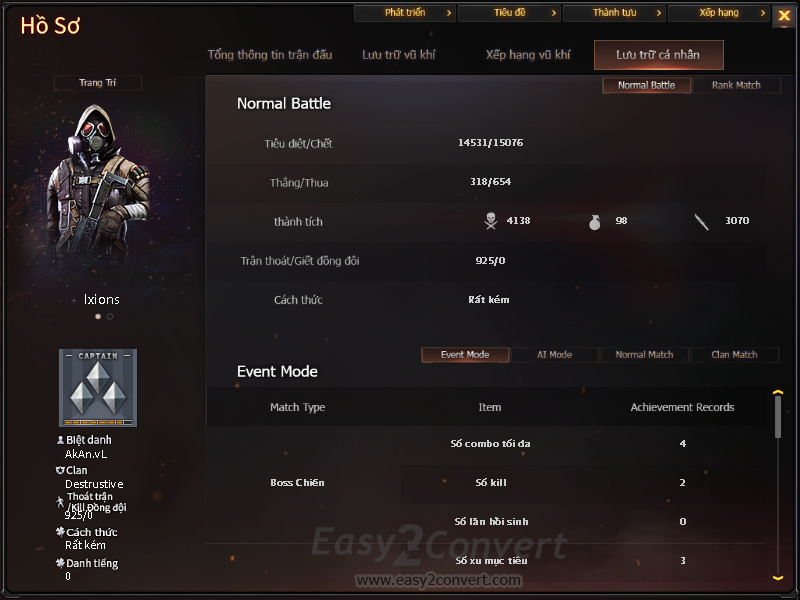The height and width of the screenshot is (600, 800).
Task: Click the Biệt danh person icon
Action: tap(60, 439)
